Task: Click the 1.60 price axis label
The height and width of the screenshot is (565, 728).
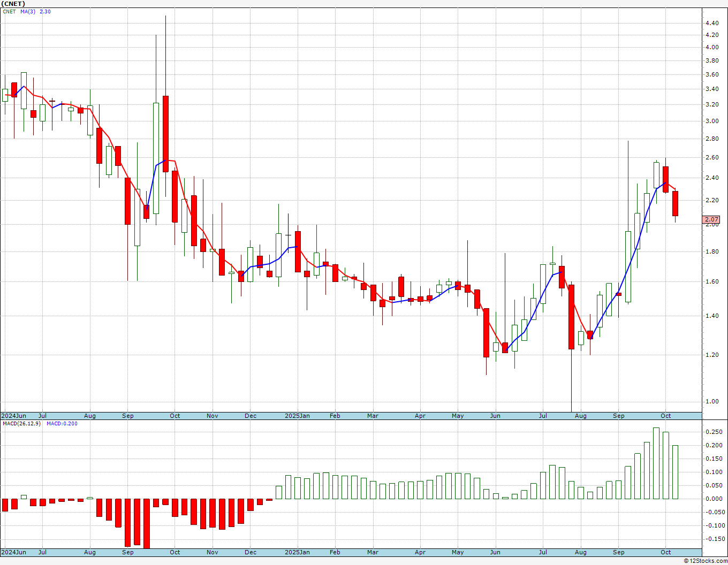Action: (712, 281)
